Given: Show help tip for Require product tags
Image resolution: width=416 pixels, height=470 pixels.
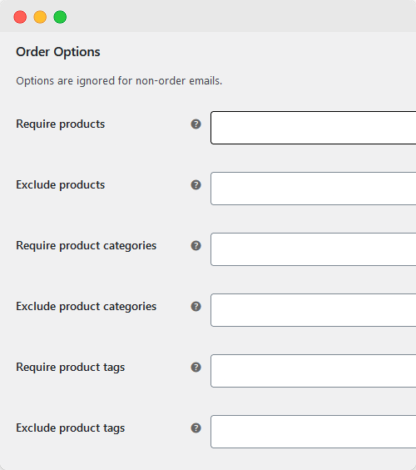Looking at the screenshot, I should tap(196, 367).
